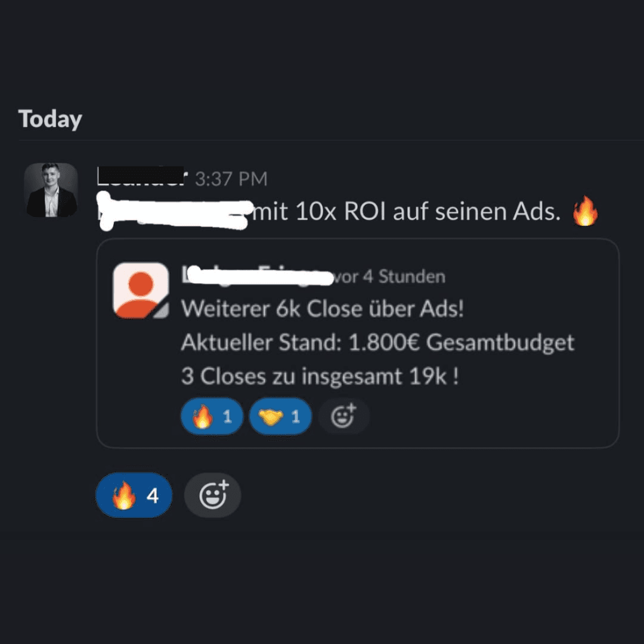Image resolution: width=644 pixels, height=644 pixels.
Task: Click the redacted author name in the quote
Action: [x=258, y=275]
